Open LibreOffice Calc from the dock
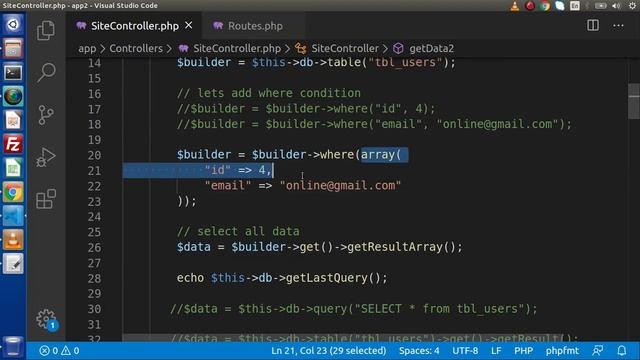Image resolution: width=640 pixels, height=360 pixels. tap(13, 168)
